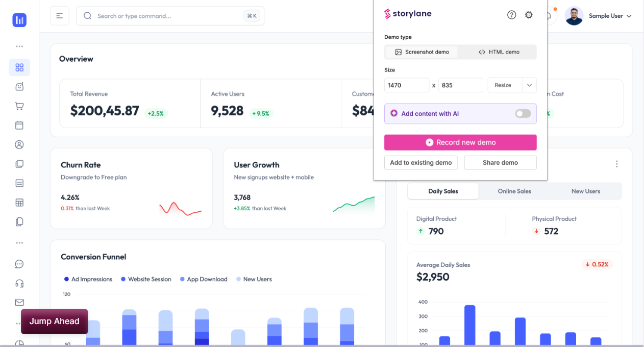Switch to Daily Sales tab
The image size is (644, 347).
point(443,191)
